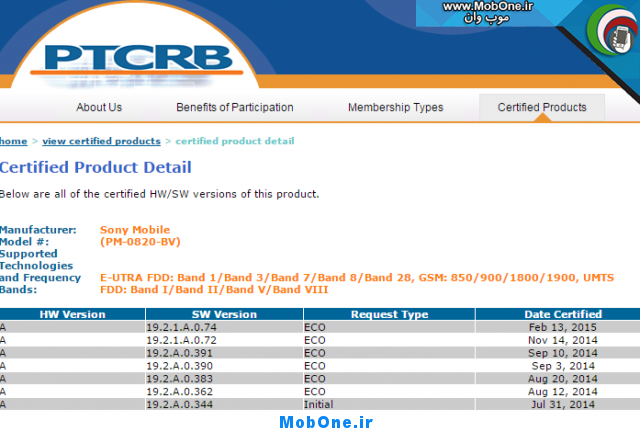Open the About Us tab
The image size is (640, 432).
pyautogui.click(x=99, y=107)
